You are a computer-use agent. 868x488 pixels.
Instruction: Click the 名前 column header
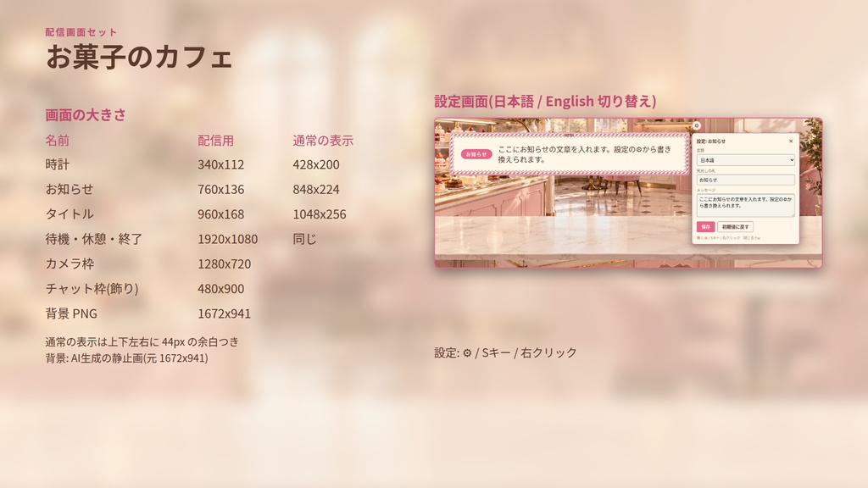point(58,141)
